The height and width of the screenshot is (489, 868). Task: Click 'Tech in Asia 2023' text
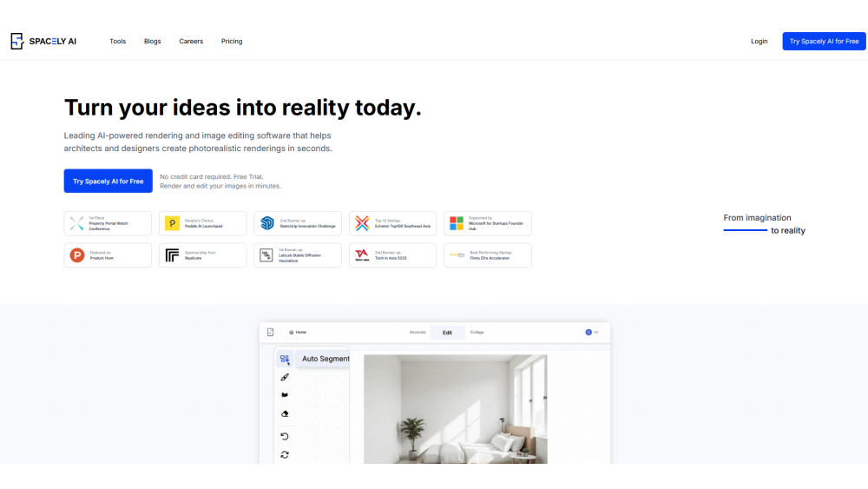pyautogui.click(x=391, y=258)
